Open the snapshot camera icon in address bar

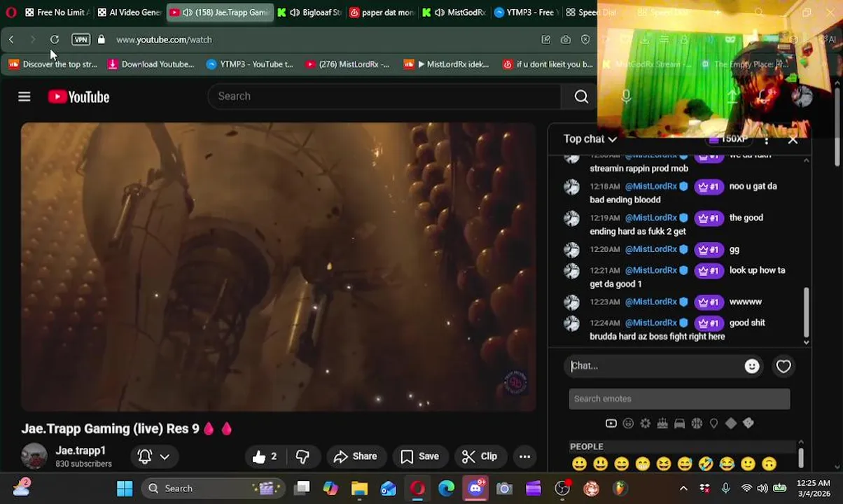point(566,40)
